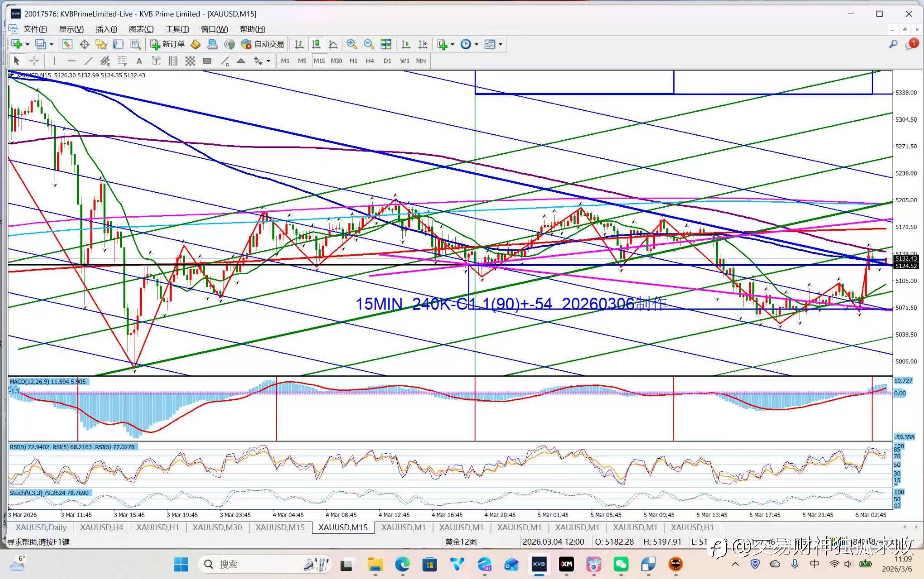Click the Zoom Out magnifier icon
The image size is (924, 579).
coord(369,44)
